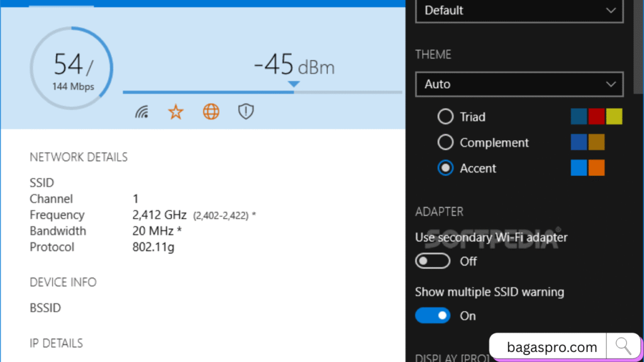Screen dimensions: 644x362
Task: Expand the Theme dropdown set to Auto
Action: (519, 84)
